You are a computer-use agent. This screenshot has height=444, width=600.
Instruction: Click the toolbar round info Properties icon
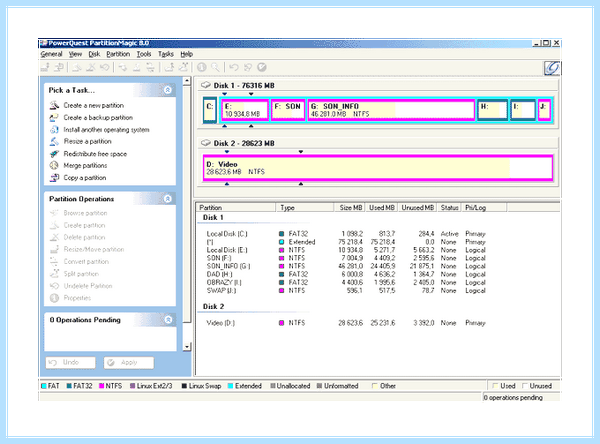[x=202, y=67]
